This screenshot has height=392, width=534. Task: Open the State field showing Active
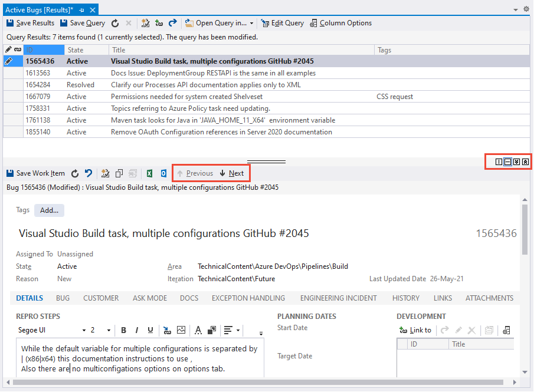click(x=67, y=266)
